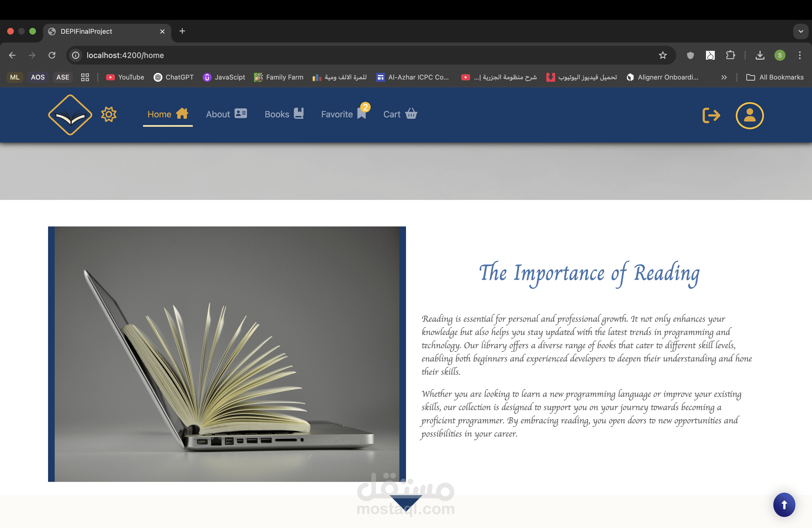Open the apps grid shortcut

85,77
